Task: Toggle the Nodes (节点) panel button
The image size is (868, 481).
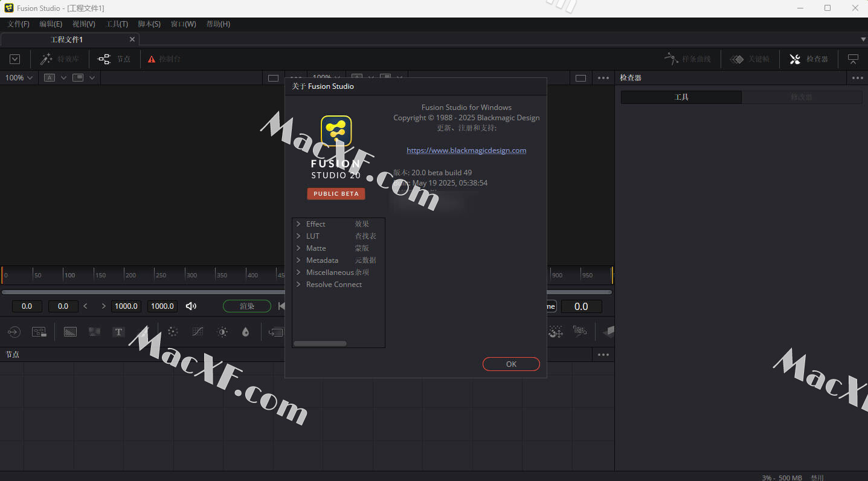Action: click(114, 59)
